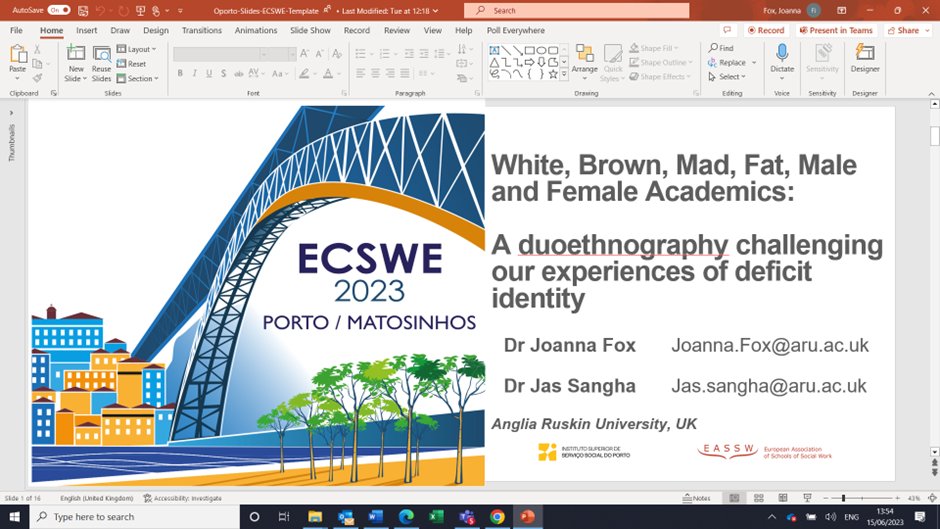Click the Justify text icon
The width and height of the screenshot is (940, 529).
[405, 73]
